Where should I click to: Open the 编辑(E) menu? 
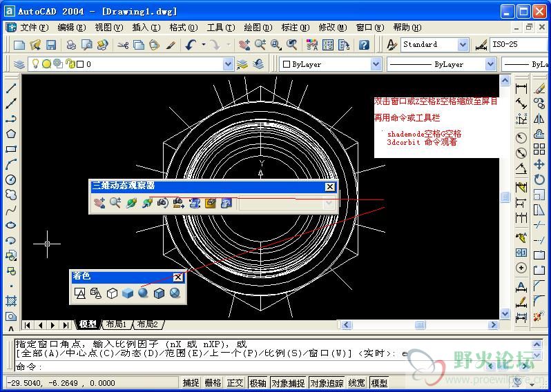click(x=71, y=28)
